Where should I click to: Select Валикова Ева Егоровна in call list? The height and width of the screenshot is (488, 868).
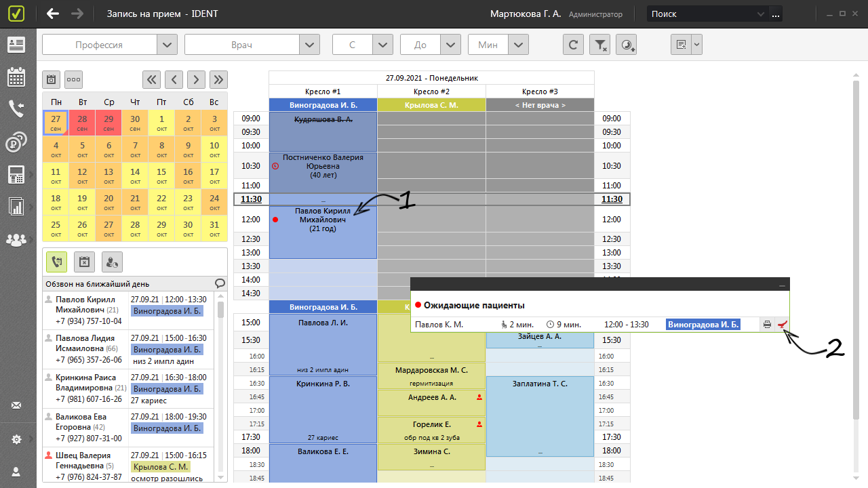pos(128,428)
